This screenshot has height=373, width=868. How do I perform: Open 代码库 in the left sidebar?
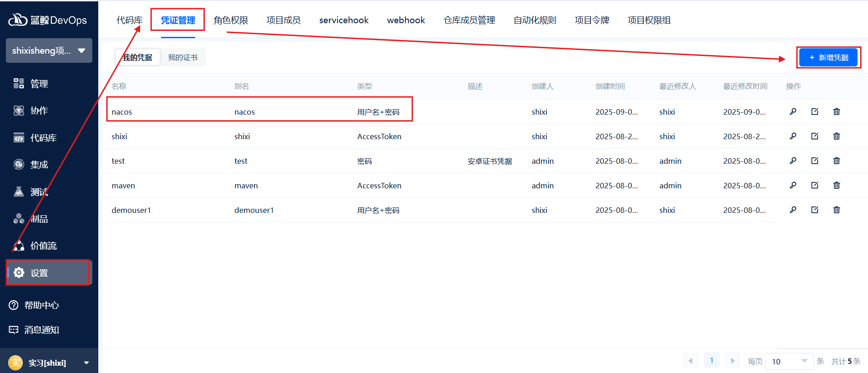(43, 138)
